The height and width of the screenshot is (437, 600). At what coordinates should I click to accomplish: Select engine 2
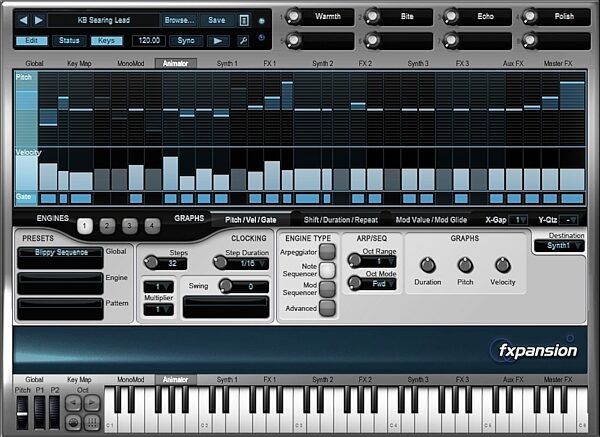[x=107, y=226]
